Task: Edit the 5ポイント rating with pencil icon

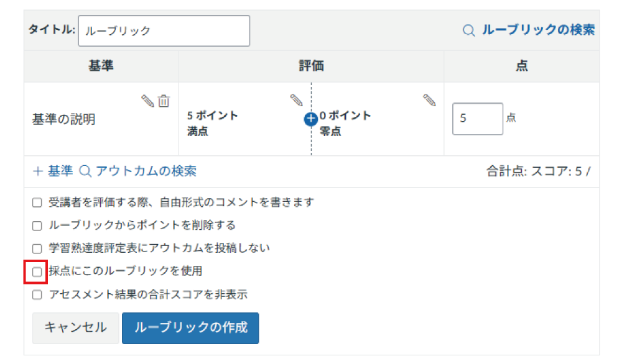Action: click(x=296, y=100)
